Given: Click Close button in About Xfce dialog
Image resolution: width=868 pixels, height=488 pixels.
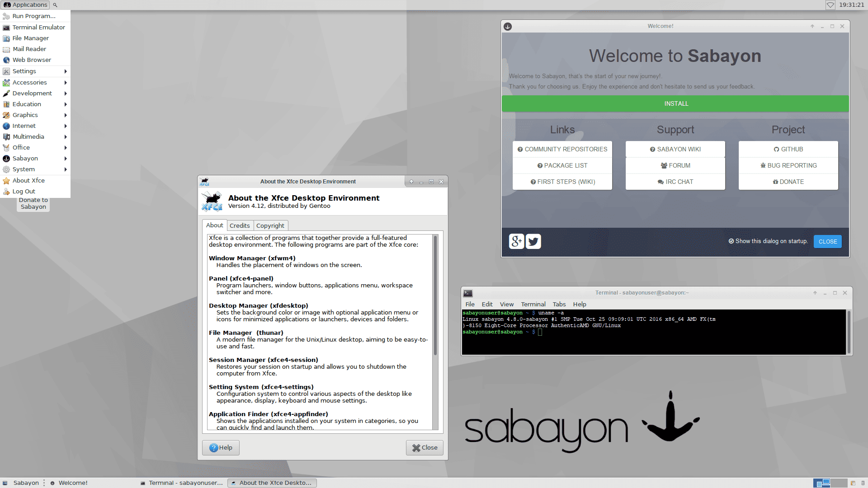Looking at the screenshot, I should (425, 448).
